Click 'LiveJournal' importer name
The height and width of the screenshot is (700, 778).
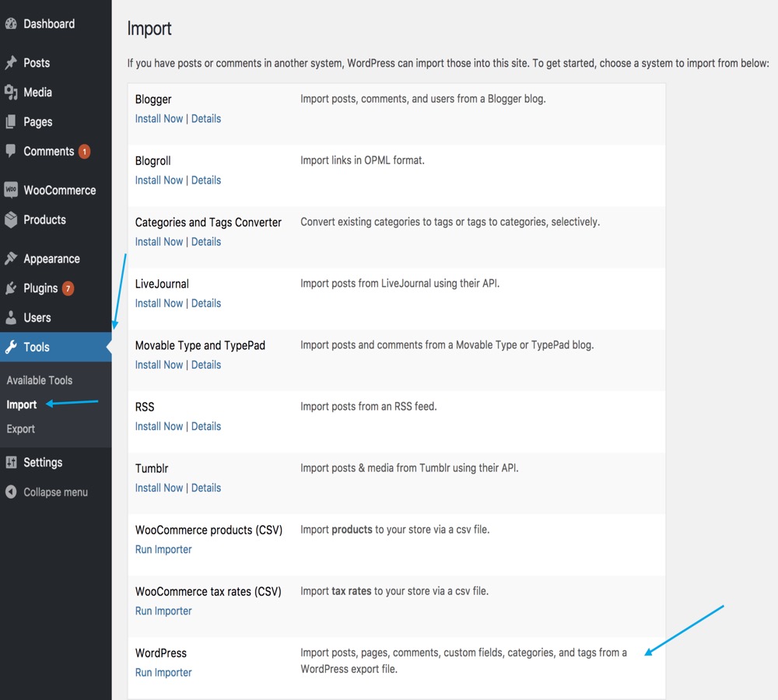[x=162, y=284]
